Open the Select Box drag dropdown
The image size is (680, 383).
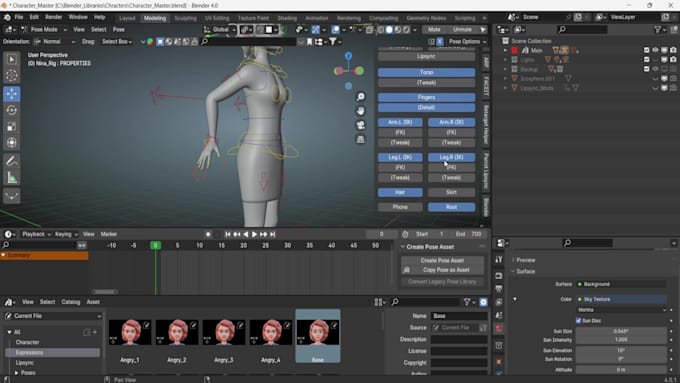coord(117,42)
